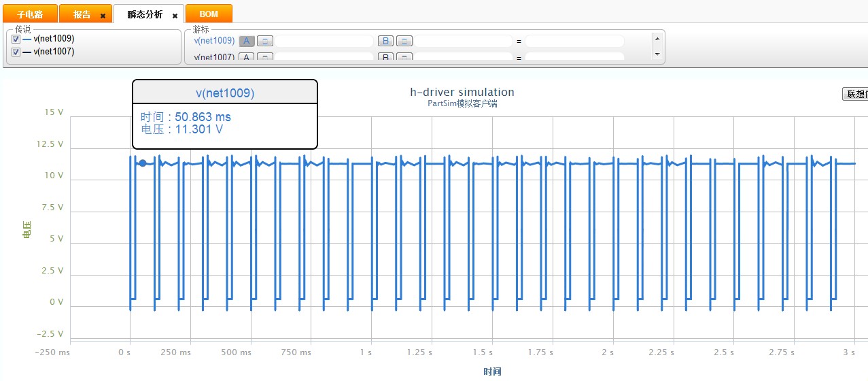Click the 电压 y-axis title
The width and height of the screenshot is (868, 381).
pyautogui.click(x=27, y=231)
